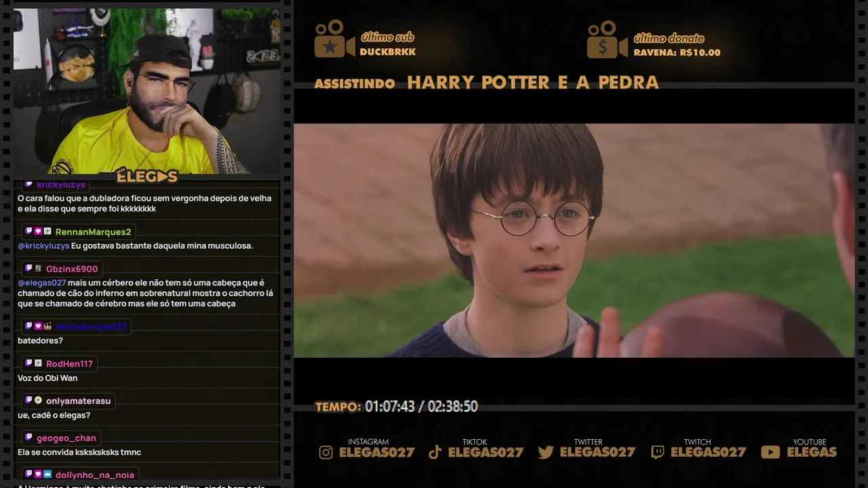Click the message "Voz do Obi Wan"
868x488 pixels.
[47, 378]
